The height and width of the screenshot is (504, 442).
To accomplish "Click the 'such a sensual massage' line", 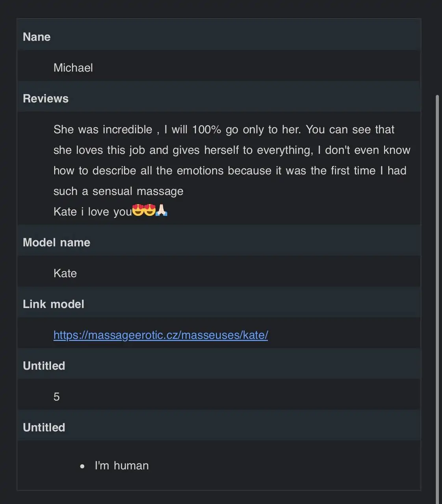I will tap(119, 191).
